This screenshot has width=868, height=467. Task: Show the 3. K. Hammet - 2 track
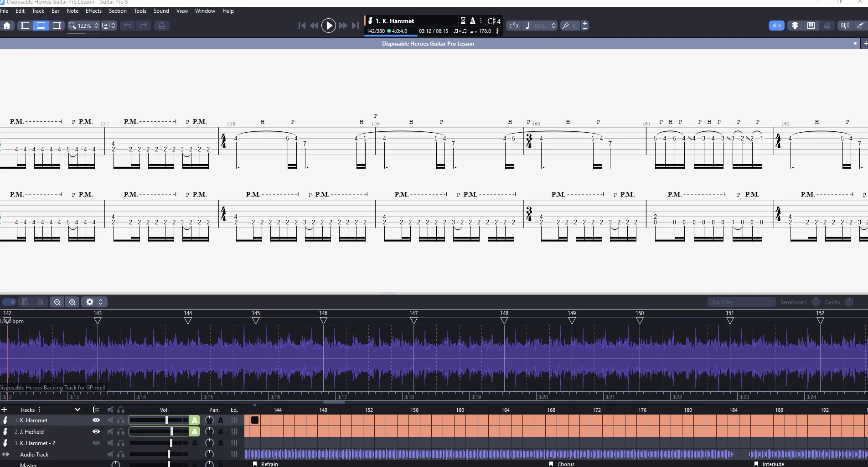click(x=96, y=443)
